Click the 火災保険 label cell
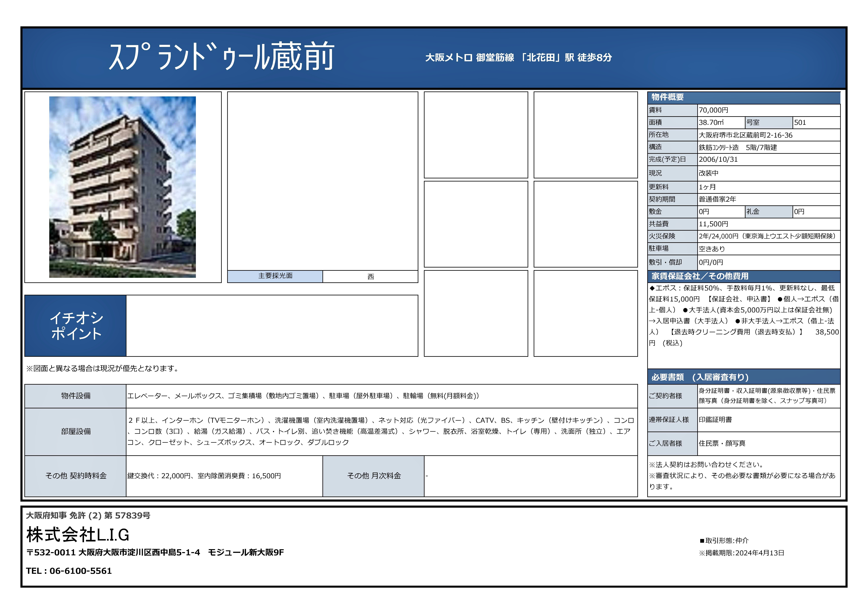Screen dimensions: 868x614 (672, 236)
